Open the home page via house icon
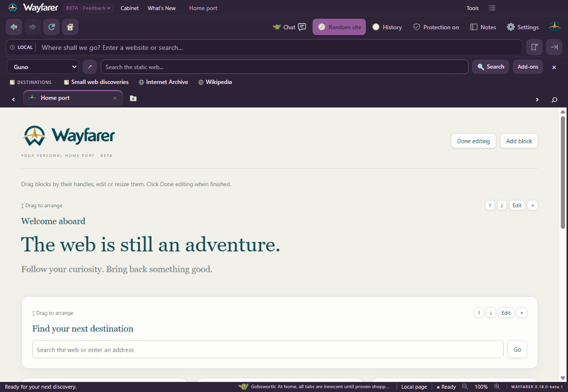568x392 pixels. (70, 27)
